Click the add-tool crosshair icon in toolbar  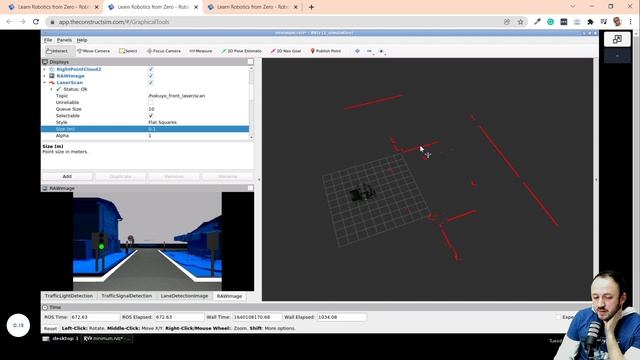tap(358, 51)
